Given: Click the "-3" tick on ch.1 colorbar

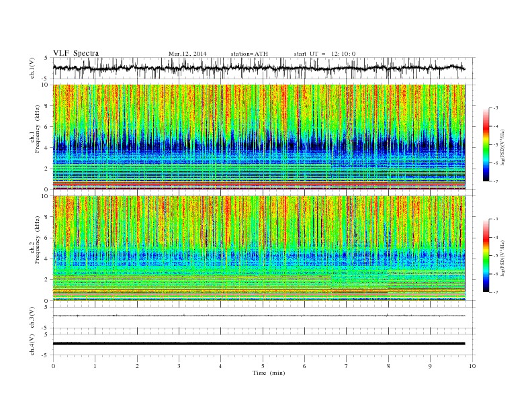Looking at the screenshot, I should pos(495,108).
